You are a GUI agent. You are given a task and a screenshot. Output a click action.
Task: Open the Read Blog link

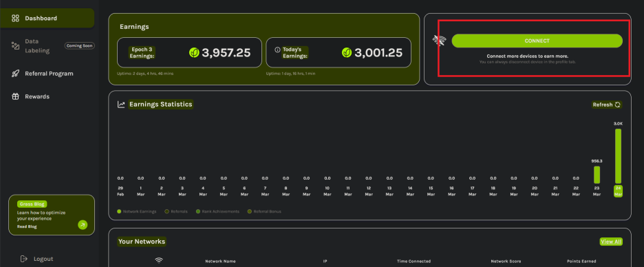pyautogui.click(x=27, y=226)
